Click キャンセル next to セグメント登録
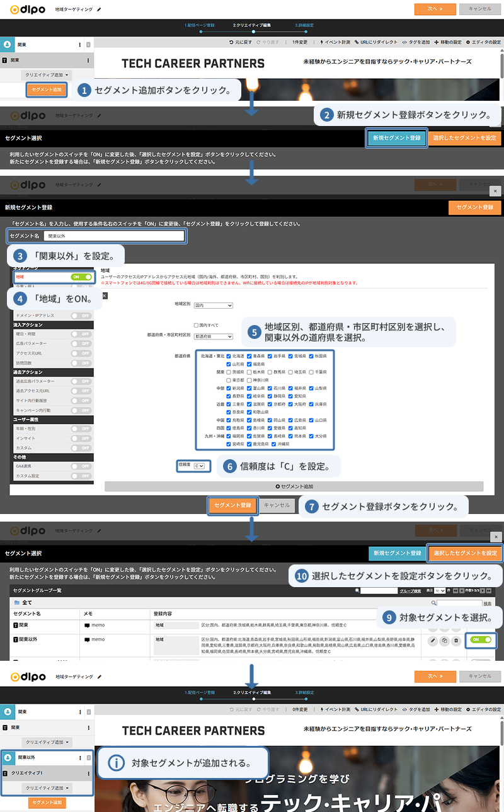504x812 pixels. (277, 505)
